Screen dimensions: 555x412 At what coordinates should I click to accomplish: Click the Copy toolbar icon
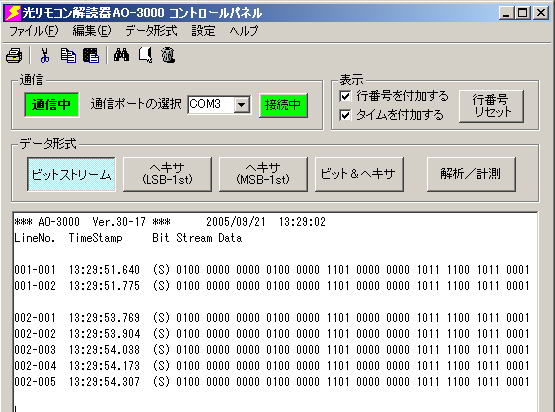click(x=68, y=56)
